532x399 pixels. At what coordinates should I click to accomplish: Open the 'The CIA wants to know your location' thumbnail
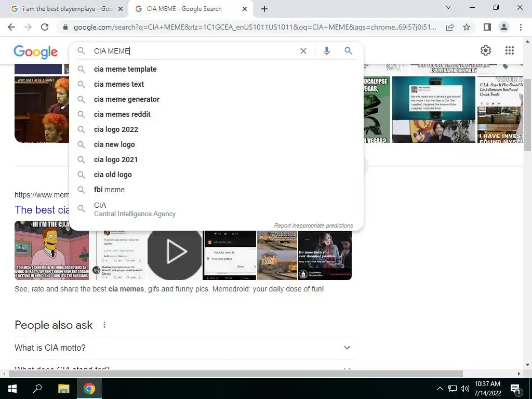[x=229, y=255]
